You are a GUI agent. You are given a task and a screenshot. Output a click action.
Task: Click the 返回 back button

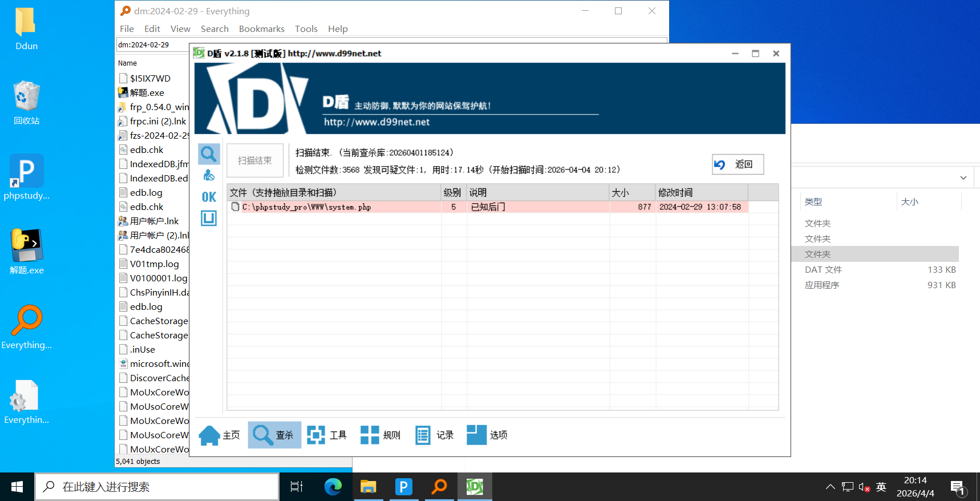click(738, 164)
